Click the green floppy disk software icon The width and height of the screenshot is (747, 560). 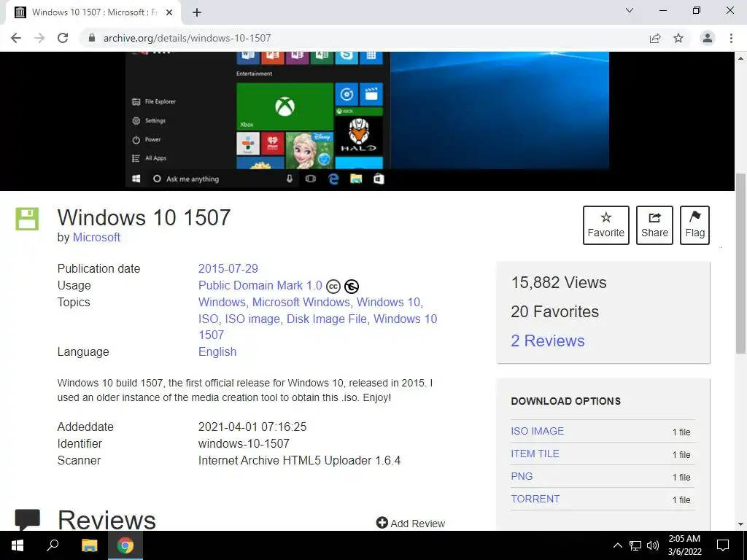click(x=27, y=219)
